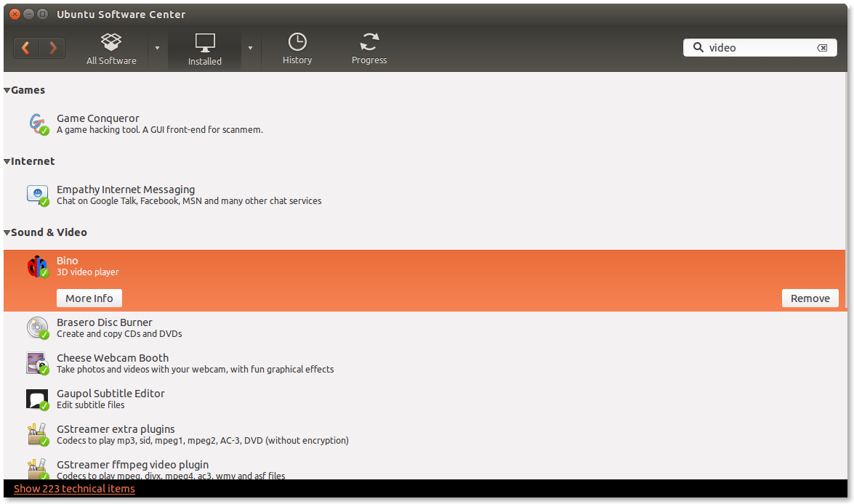Click the Bino app icon
This screenshot has height=504, width=854.
click(x=38, y=267)
